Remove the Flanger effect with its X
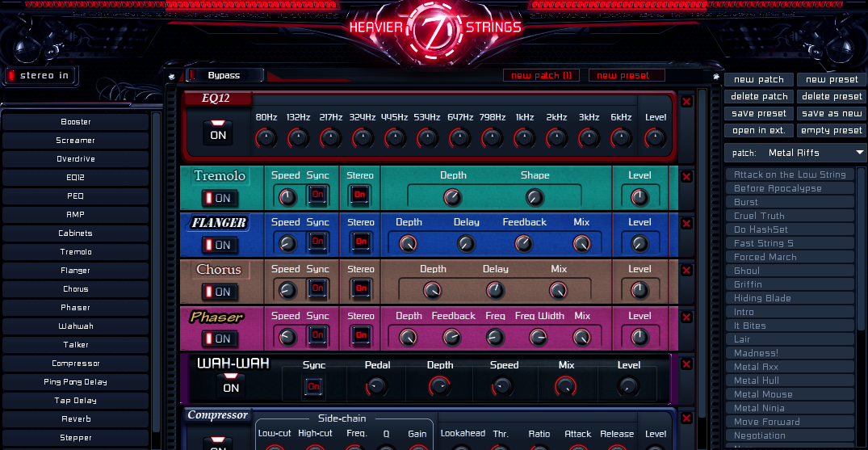This screenshot has width=868, height=450. click(x=686, y=223)
